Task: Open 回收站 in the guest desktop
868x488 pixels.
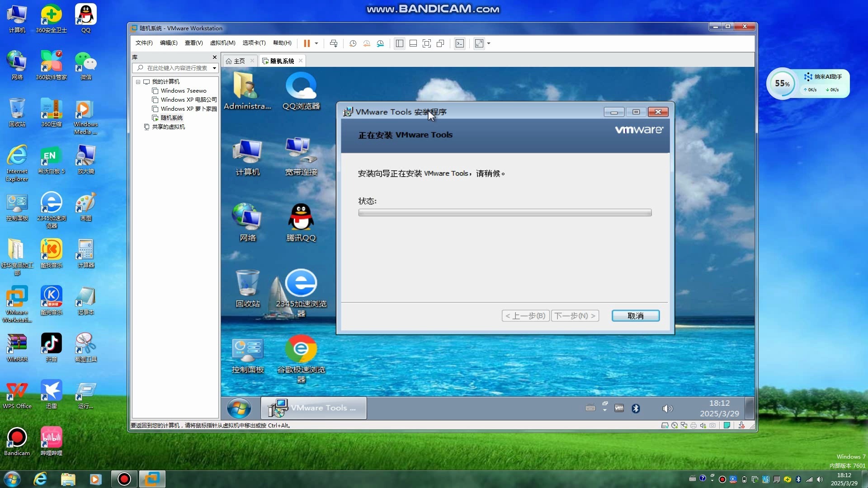Action: [247, 288]
